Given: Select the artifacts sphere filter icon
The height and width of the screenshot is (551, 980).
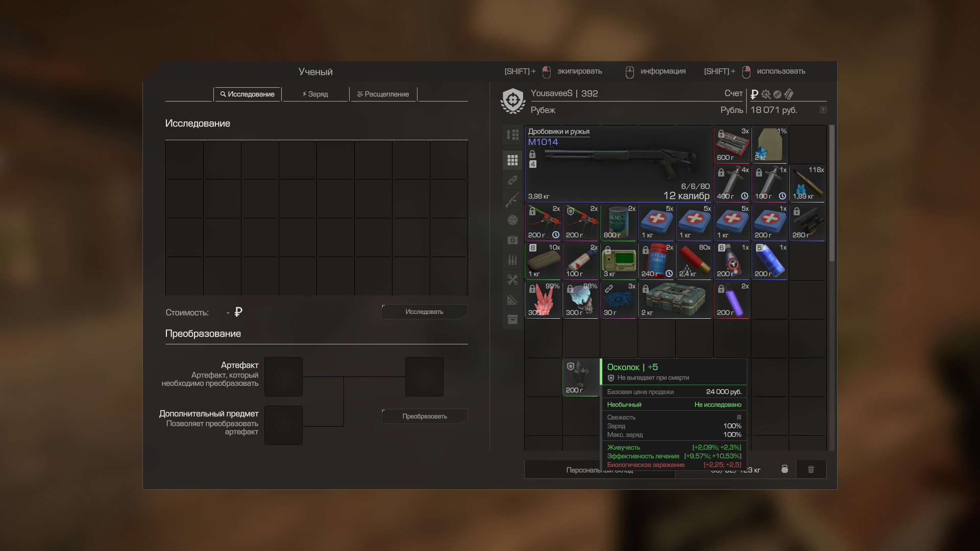Looking at the screenshot, I should (512, 220).
